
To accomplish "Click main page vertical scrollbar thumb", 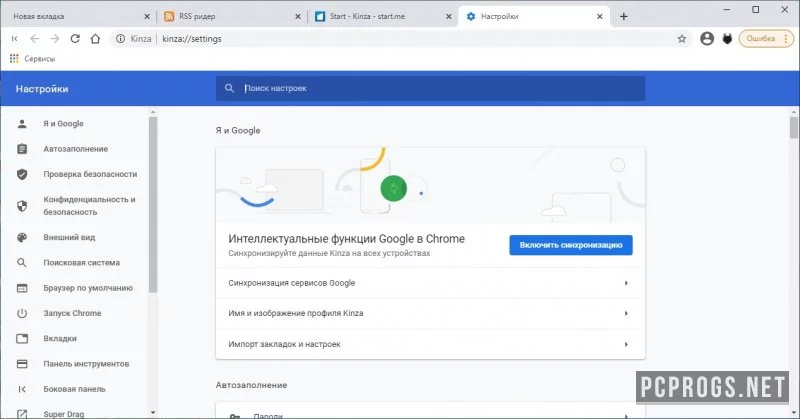I will [x=793, y=127].
